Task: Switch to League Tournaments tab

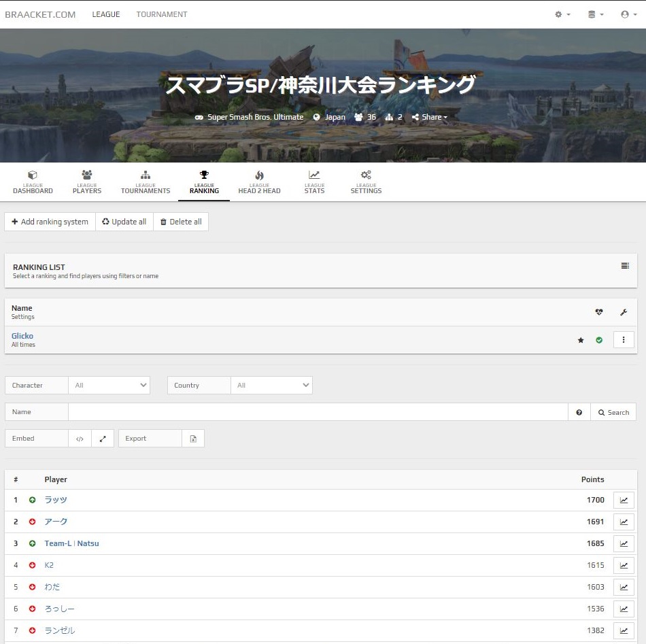Action: tap(146, 182)
